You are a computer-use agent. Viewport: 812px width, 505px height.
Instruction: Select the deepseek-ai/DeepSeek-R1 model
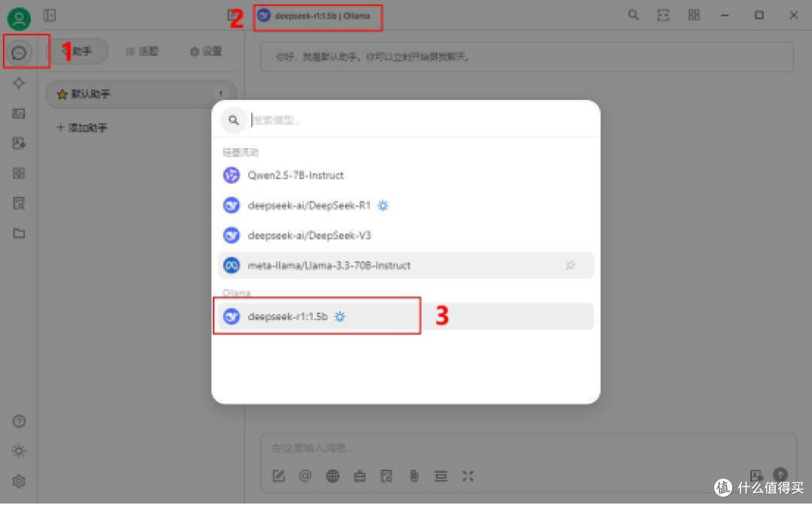(x=405, y=205)
